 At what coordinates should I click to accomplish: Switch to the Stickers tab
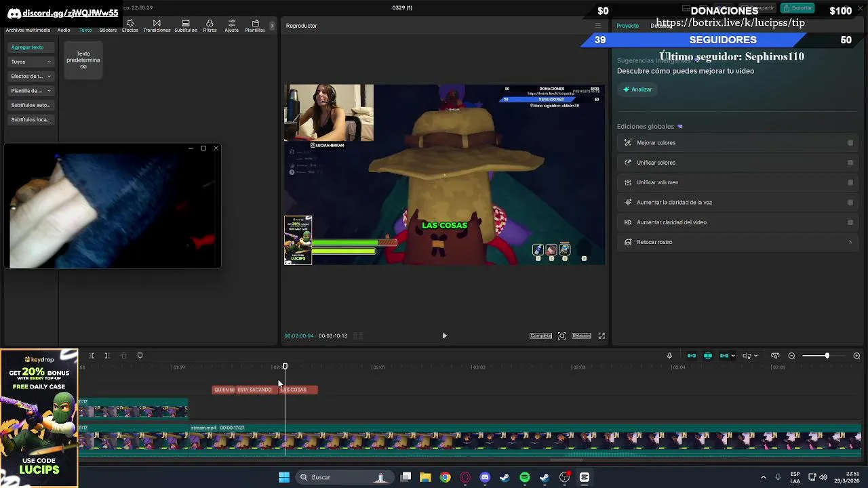(108, 30)
